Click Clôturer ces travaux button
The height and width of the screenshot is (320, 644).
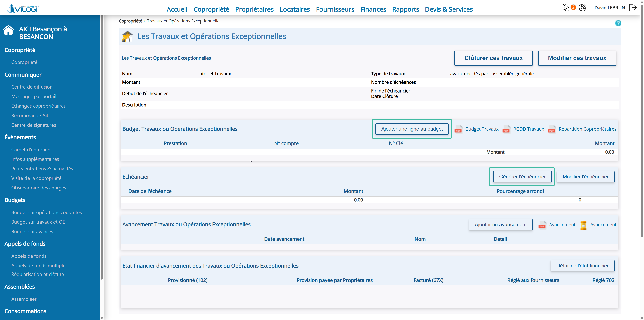(493, 58)
